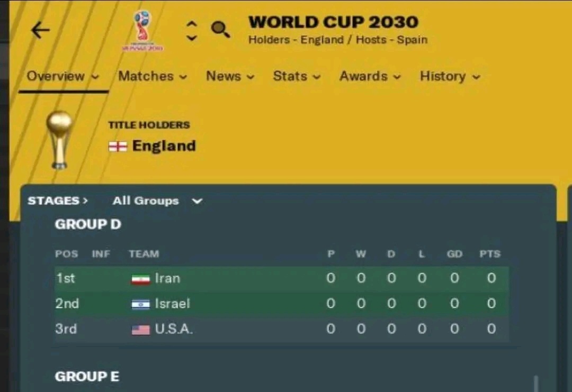Click the golden trophy icon
Screen dimensions: 572x392
[59, 140]
